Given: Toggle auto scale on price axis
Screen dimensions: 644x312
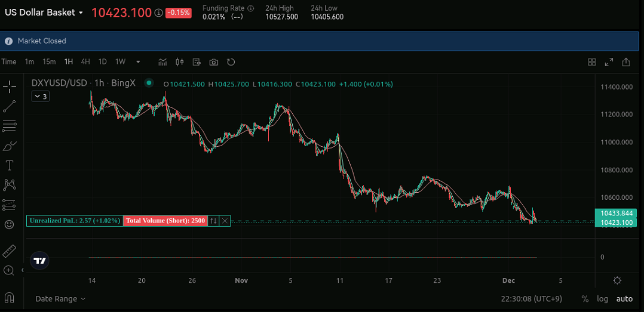Looking at the screenshot, I should (x=624, y=299).
